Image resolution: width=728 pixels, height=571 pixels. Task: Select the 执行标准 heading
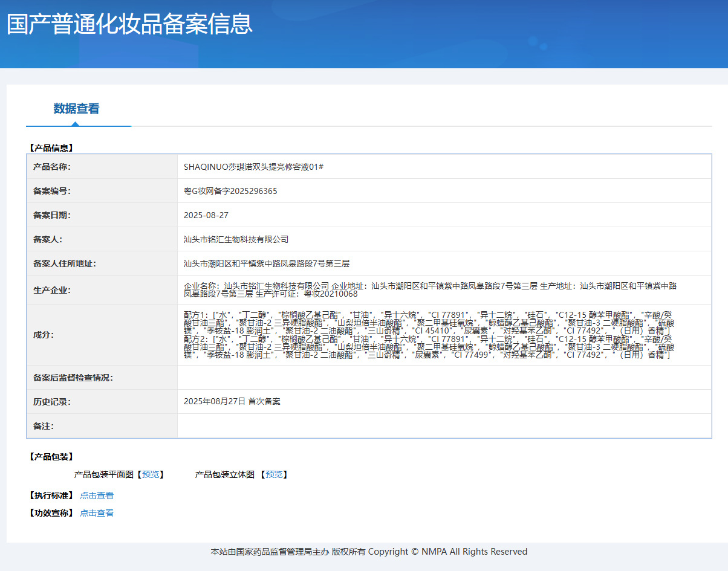point(51,495)
